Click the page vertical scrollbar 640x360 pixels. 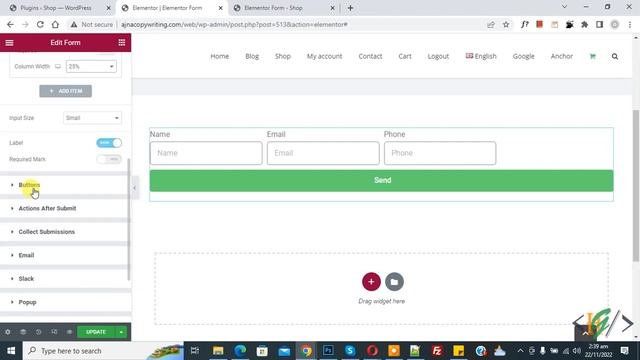(x=636, y=186)
